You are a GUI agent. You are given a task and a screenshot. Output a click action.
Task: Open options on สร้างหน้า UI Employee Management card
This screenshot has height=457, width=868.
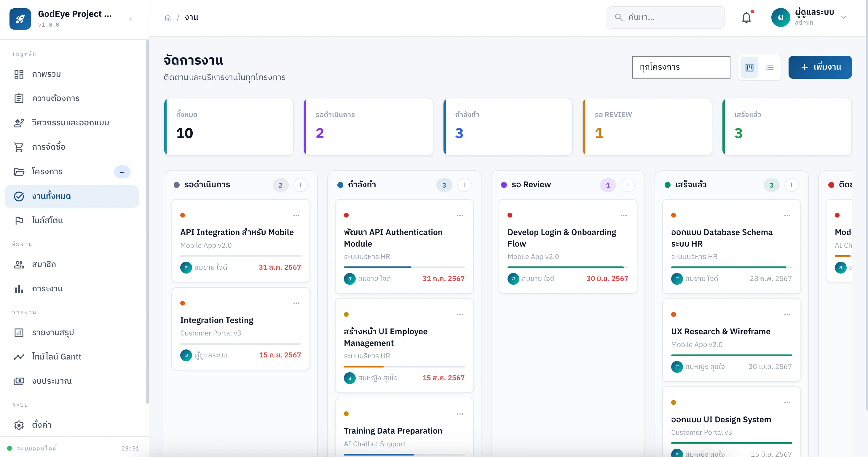(x=460, y=315)
